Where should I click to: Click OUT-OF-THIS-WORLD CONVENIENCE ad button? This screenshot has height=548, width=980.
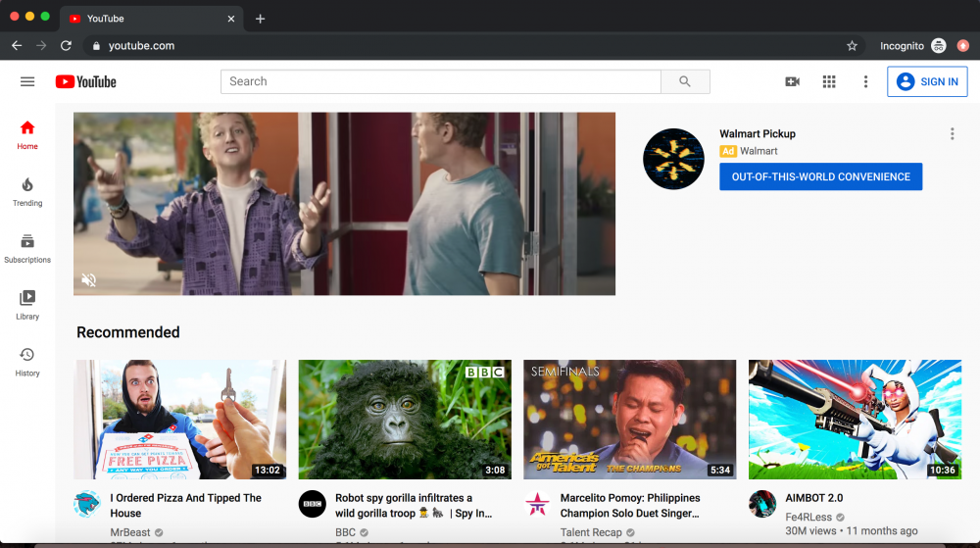point(820,176)
